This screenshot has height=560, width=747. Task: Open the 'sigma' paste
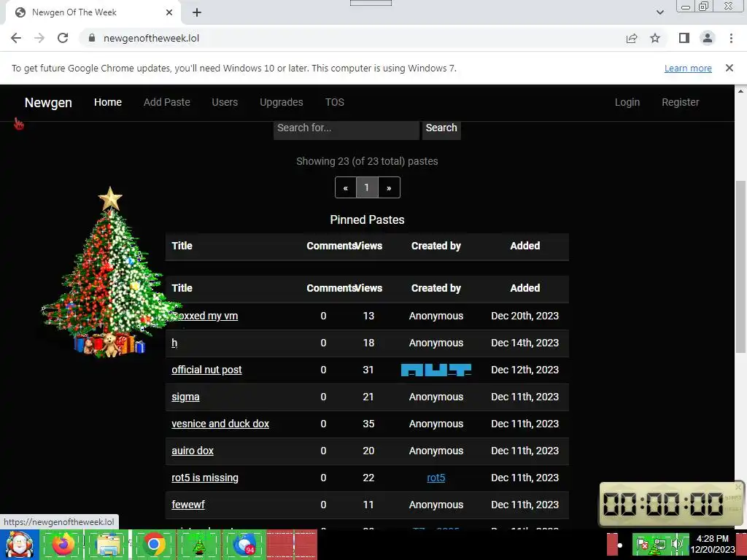pyautogui.click(x=185, y=397)
